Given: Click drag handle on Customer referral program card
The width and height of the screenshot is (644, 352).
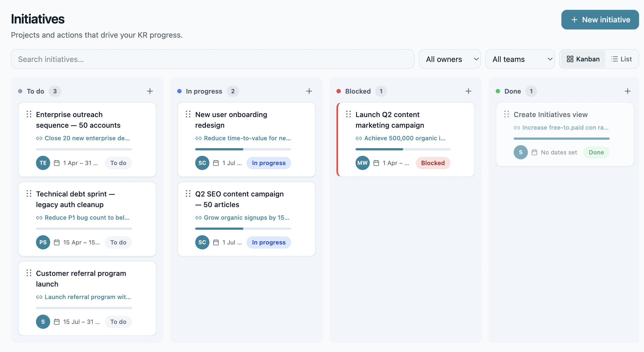Looking at the screenshot, I should click(29, 273).
